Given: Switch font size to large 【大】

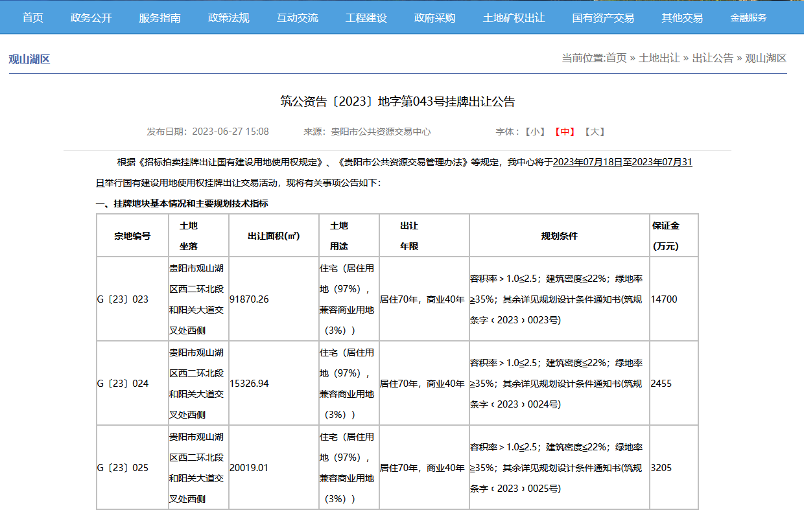Looking at the screenshot, I should click(594, 132).
